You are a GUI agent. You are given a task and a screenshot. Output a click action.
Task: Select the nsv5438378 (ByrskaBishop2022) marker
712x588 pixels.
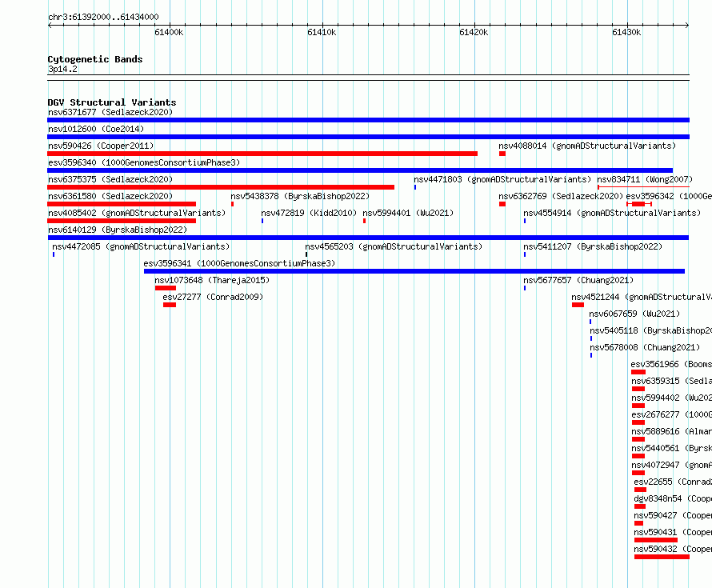[x=232, y=204]
